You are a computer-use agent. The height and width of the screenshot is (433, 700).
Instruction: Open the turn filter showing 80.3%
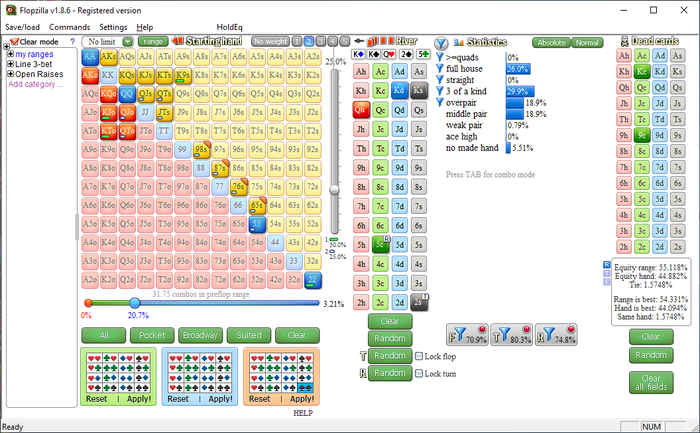click(512, 335)
